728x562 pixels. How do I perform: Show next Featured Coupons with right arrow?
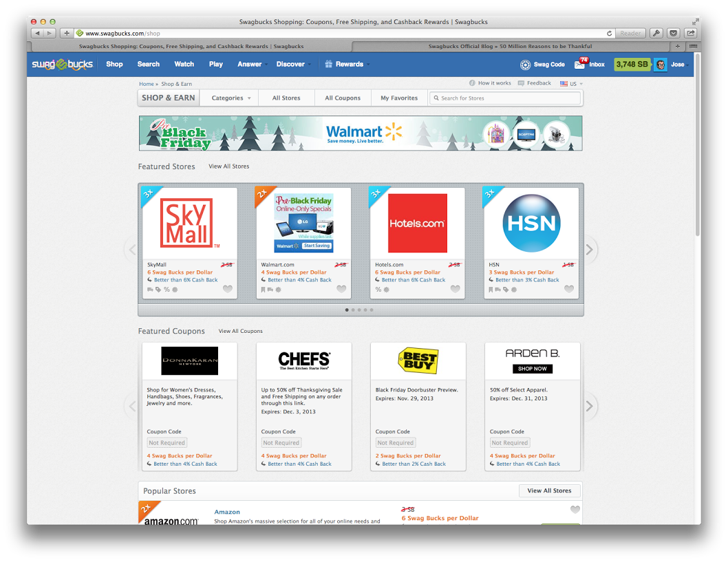coord(590,406)
